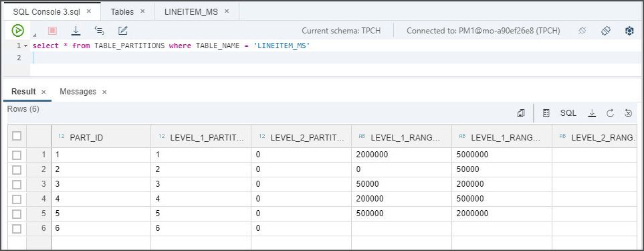644x251 pixels.
Task: Copy results using the documents icon
Action: coord(521,113)
